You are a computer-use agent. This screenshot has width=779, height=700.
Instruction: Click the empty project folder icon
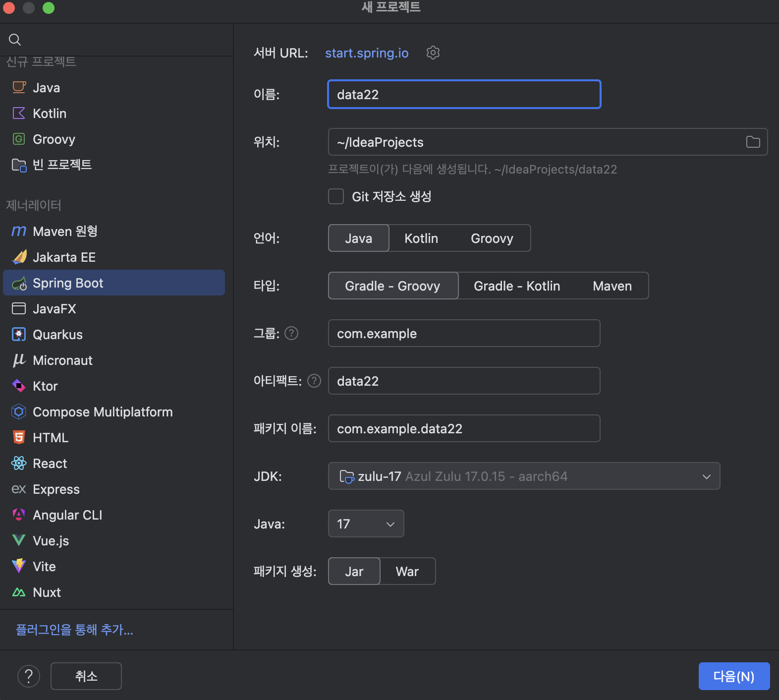[19, 165]
